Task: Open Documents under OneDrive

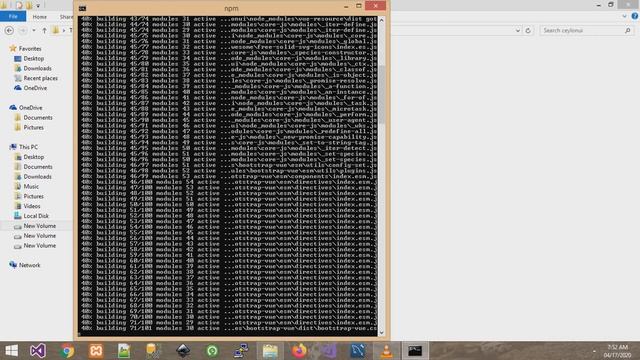Action: 38,118
